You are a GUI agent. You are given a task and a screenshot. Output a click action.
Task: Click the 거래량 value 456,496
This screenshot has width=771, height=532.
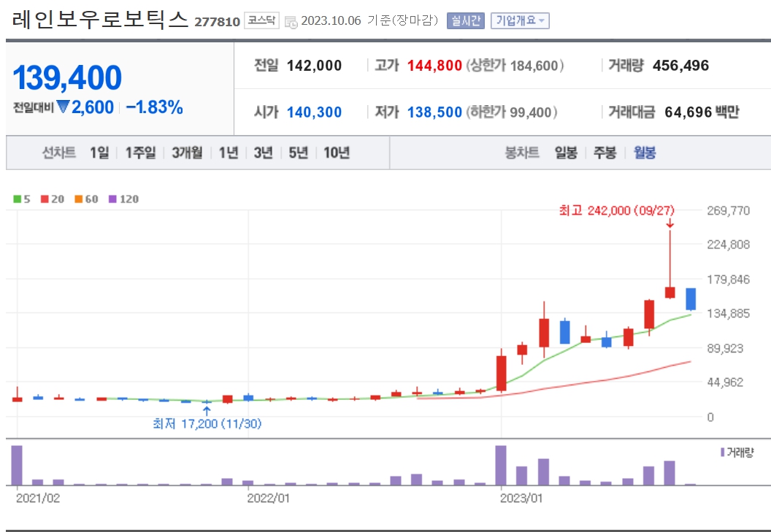(680, 66)
